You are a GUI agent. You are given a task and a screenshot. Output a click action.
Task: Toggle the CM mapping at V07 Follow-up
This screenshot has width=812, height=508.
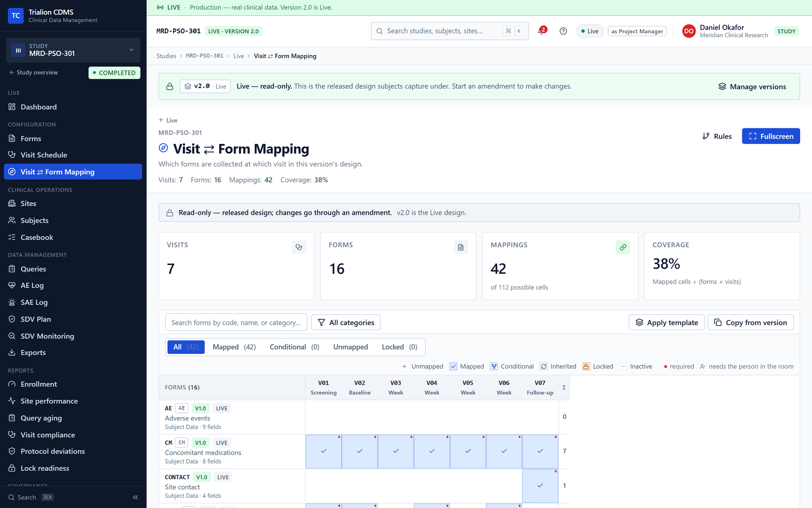540,451
